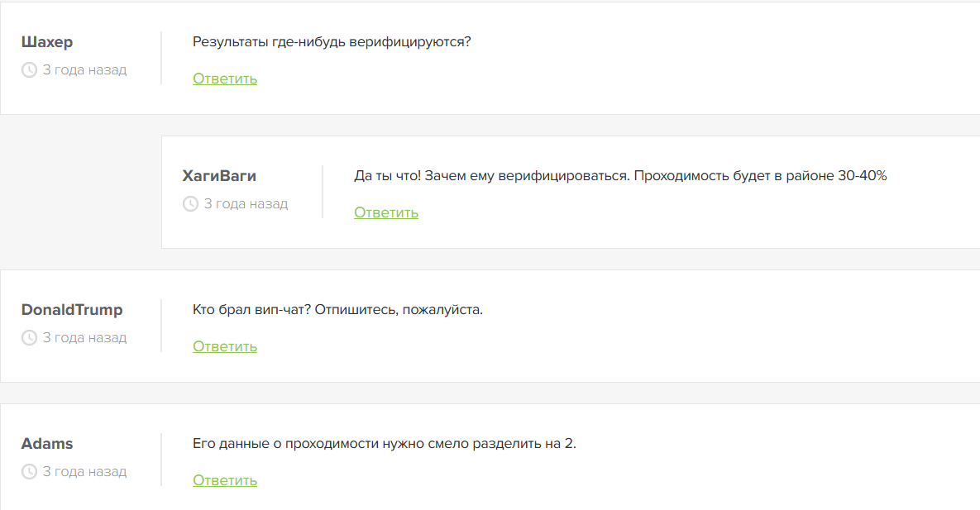Screen dimensions: 980x510
Task: Click the username DonaldTrump
Action: [72, 310]
